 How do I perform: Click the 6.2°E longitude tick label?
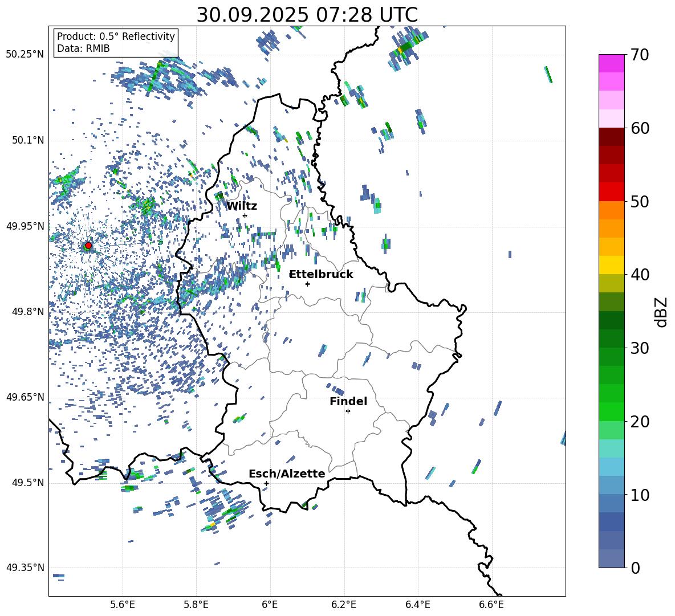(344, 604)
